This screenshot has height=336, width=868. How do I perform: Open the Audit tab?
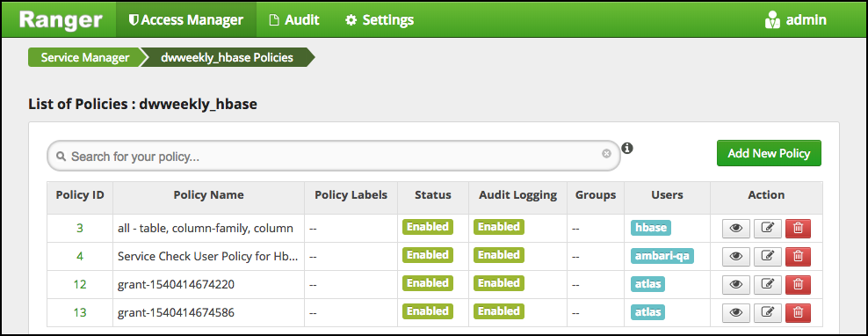click(x=294, y=20)
